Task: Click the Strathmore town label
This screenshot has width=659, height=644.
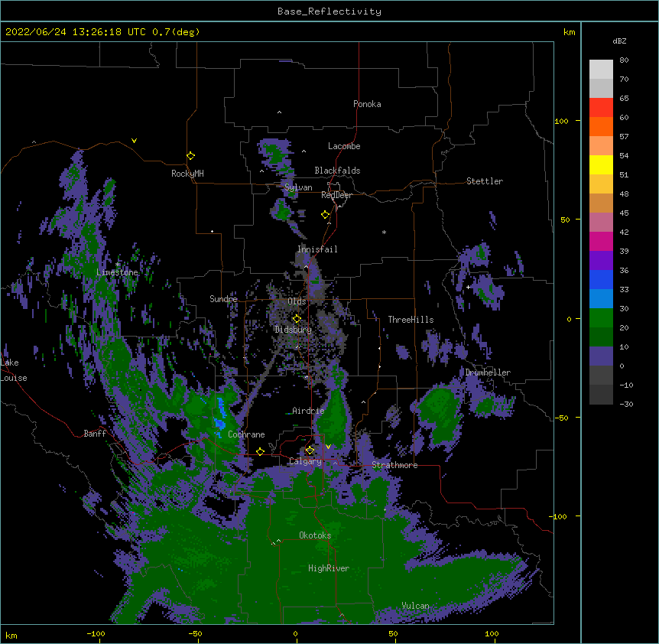Action: point(394,465)
